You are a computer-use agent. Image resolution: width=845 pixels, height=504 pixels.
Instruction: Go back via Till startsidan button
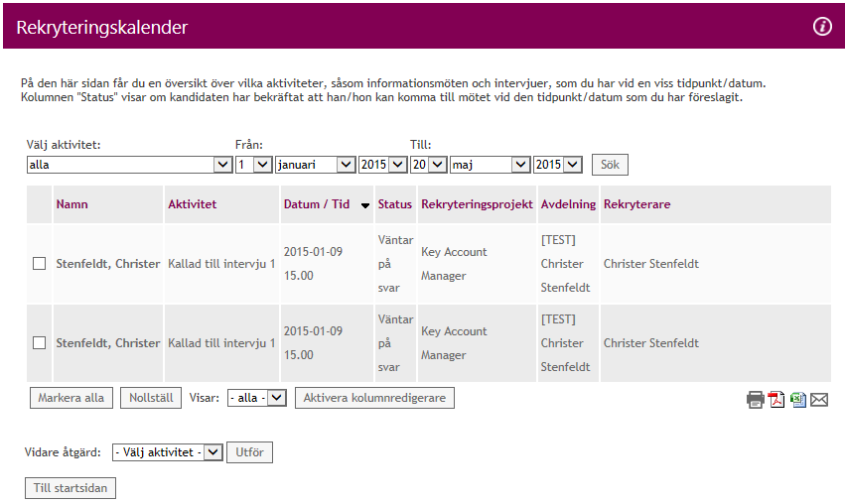pos(70,488)
